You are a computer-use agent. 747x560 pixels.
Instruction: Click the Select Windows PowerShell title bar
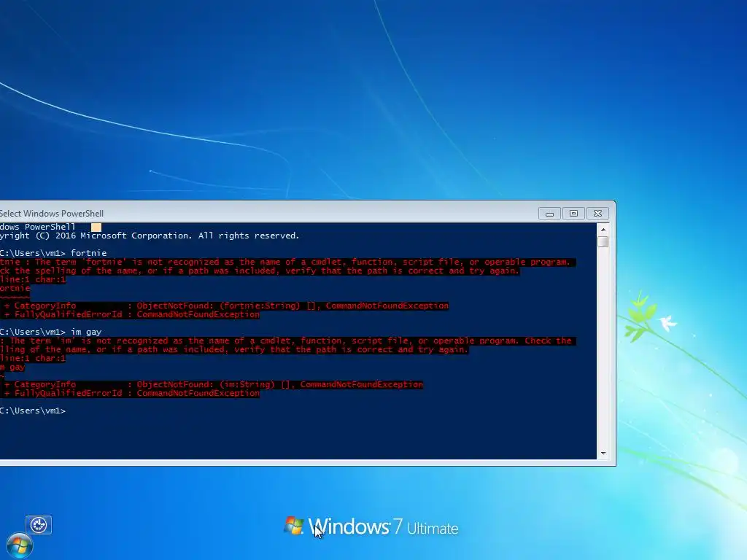pyautogui.click(x=267, y=214)
